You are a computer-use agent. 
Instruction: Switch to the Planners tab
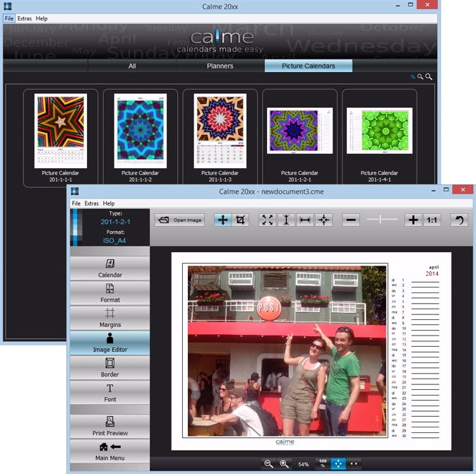point(220,66)
